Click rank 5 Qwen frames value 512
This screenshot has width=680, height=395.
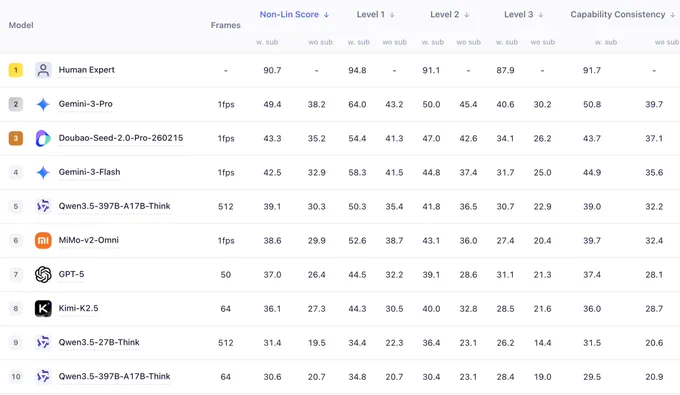pos(226,206)
